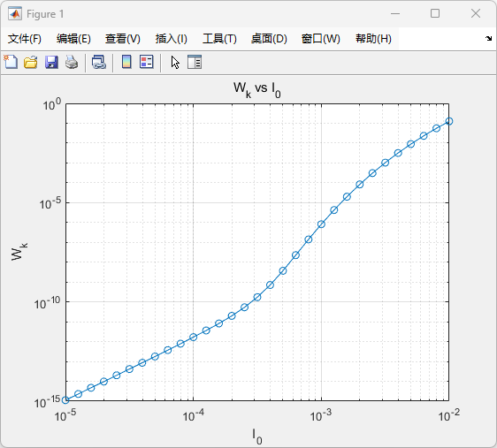Click the x-axis tick label 10^-4
The height and width of the screenshot is (448, 497).
[x=194, y=415]
